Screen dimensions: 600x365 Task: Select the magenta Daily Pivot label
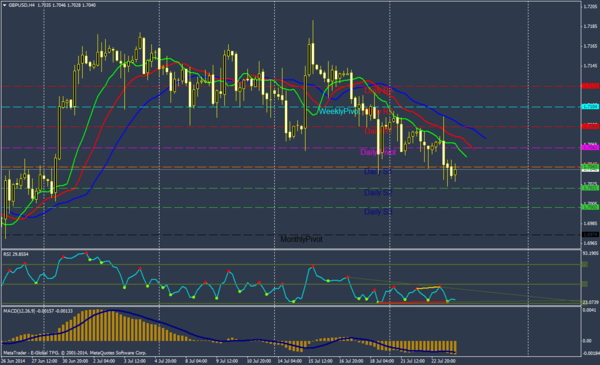click(378, 152)
